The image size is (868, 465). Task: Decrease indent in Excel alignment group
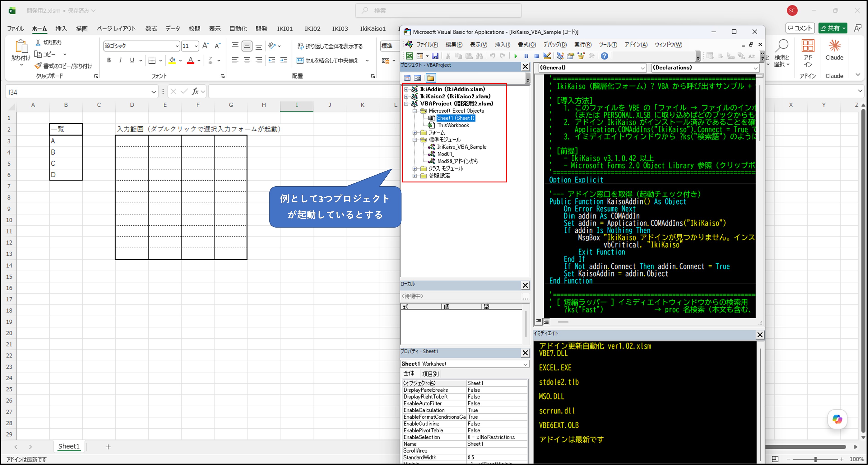[272, 60]
